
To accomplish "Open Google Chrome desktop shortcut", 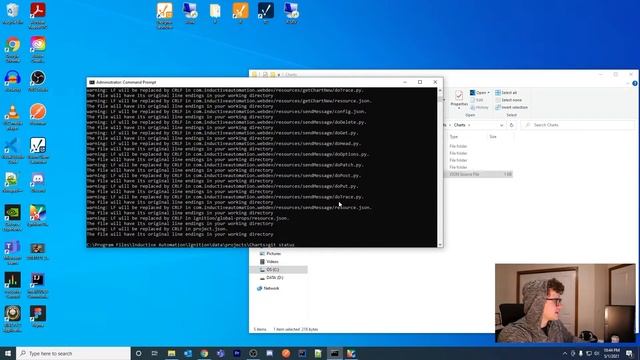I will pos(13,49).
